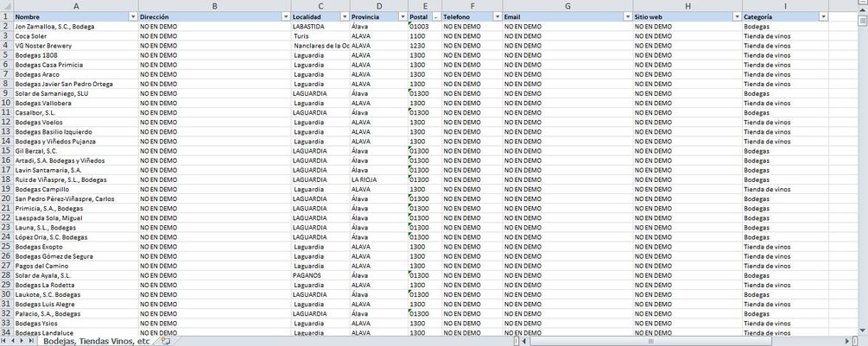
Task: Select row 1 header number
Action: (7, 16)
